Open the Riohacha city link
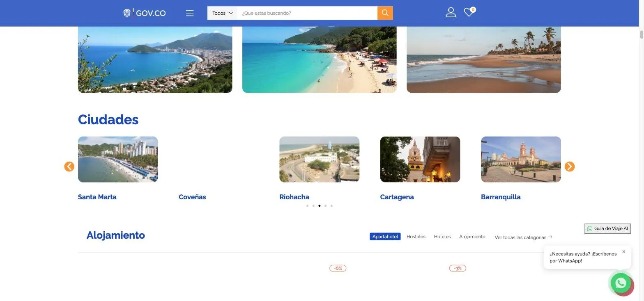644x301 pixels. (294, 197)
